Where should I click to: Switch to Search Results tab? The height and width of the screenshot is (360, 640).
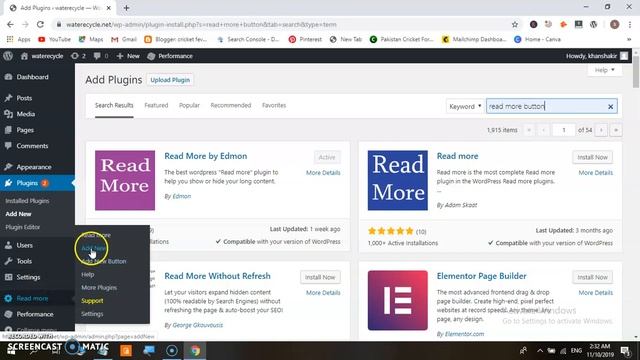(x=114, y=105)
